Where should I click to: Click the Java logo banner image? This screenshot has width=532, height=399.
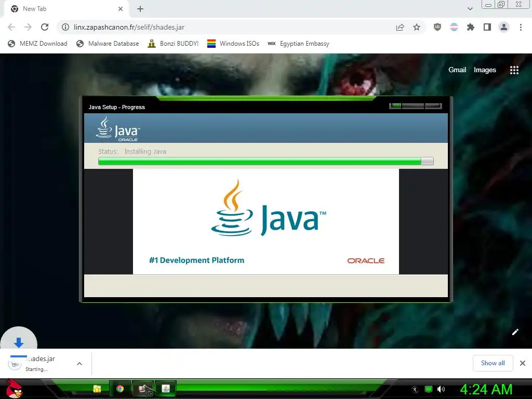(x=265, y=221)
